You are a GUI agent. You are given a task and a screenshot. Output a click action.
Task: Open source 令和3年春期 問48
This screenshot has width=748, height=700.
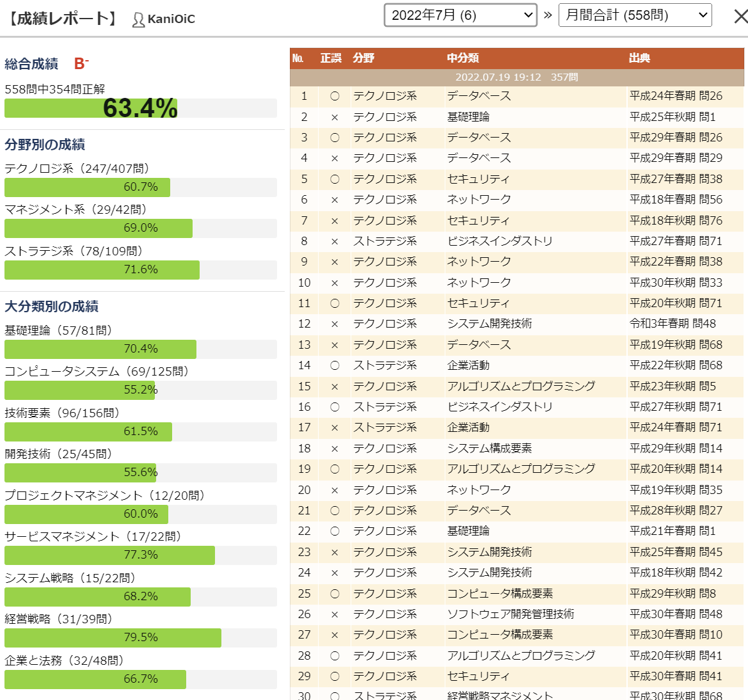pyautogui.click(x=672, y=324)
